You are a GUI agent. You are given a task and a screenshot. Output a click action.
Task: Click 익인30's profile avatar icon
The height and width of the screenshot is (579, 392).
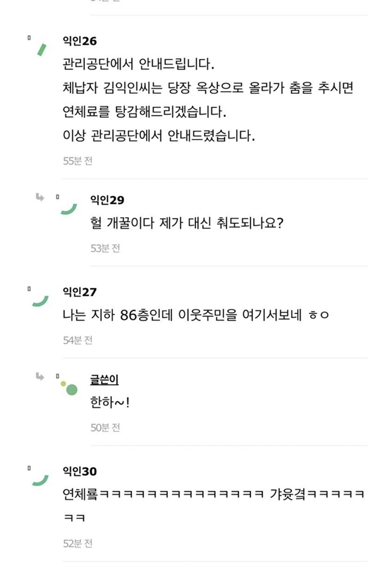coord(40,481)
